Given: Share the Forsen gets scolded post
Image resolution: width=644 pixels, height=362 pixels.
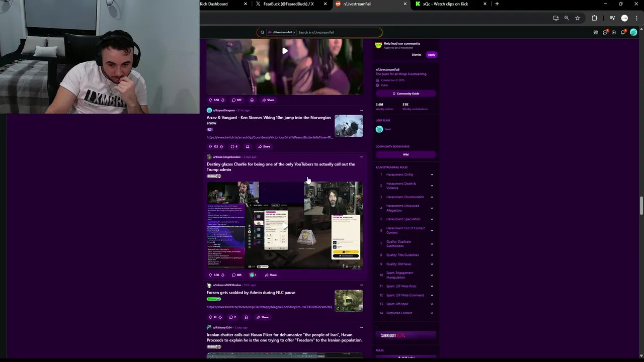Looking at the screenshot, I should point(263,317).
